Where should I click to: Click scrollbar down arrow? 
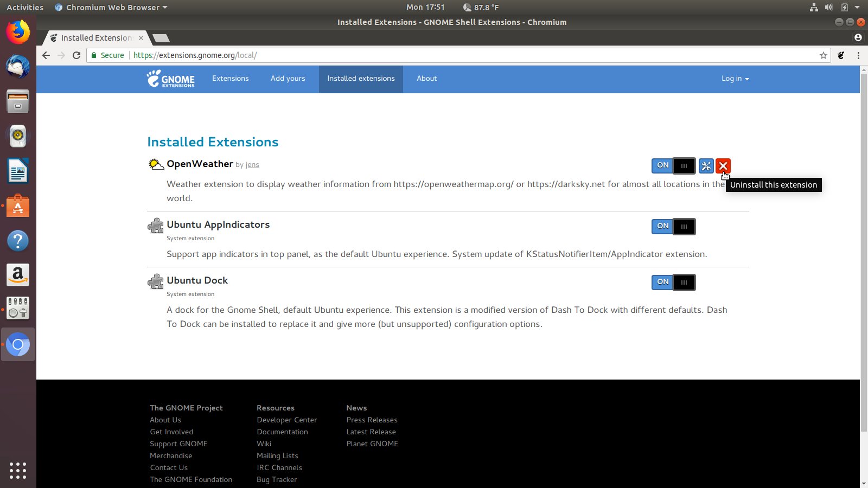pos(864,484)
